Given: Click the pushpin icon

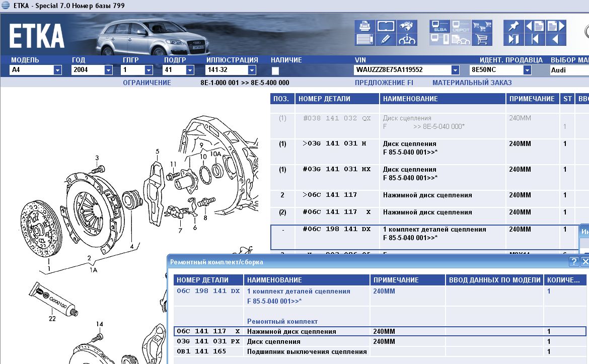Looking at the screenshot, I should pyautogui.click(x=513, y=26).
